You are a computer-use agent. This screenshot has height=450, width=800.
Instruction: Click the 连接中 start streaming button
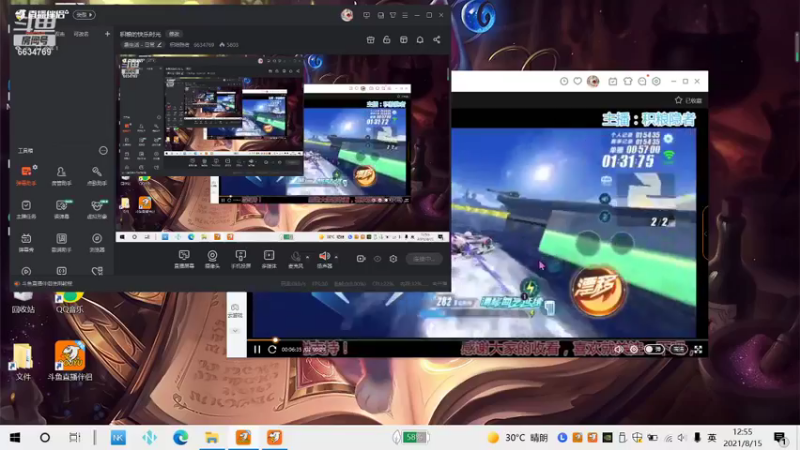(x=424, y=259)
